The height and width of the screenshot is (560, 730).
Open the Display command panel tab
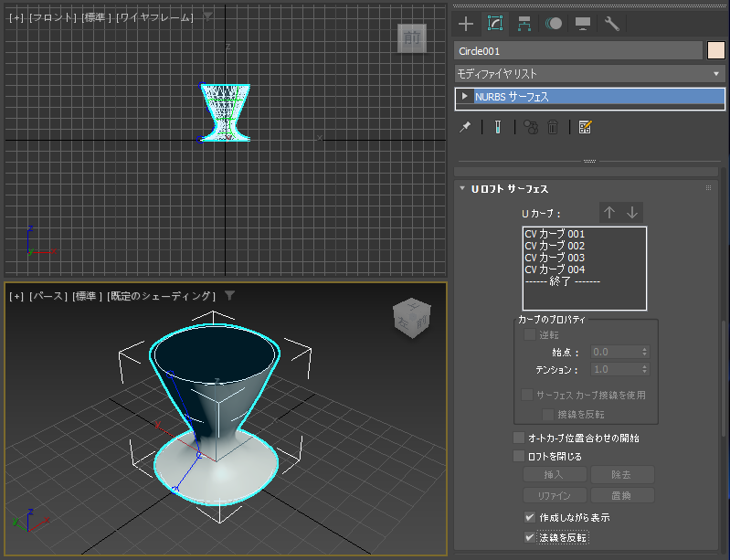click(x=583, y=24)
